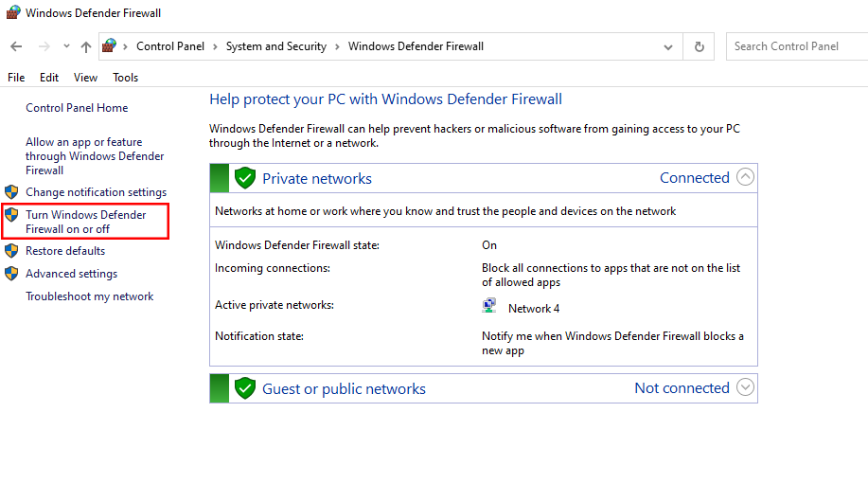This screenshot has width=868, height=502.
Task: Collapse the Private networks section
Action: (746, 177)
